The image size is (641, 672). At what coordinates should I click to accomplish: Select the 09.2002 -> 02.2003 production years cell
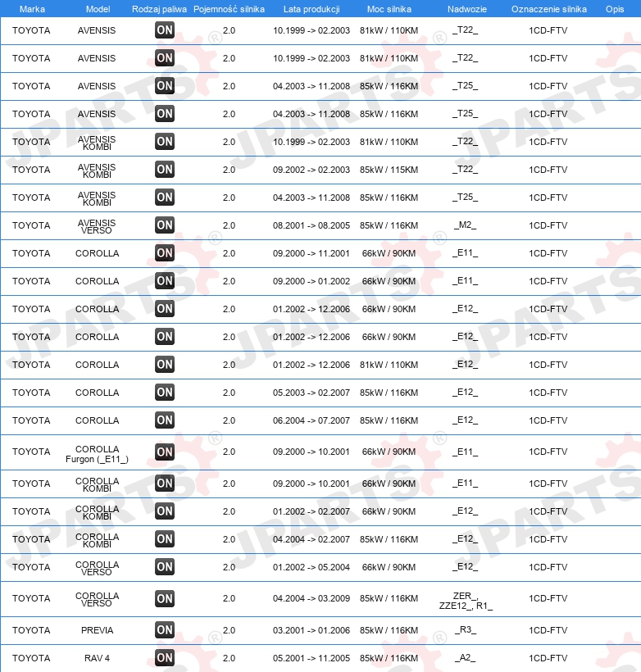point(311,170)
